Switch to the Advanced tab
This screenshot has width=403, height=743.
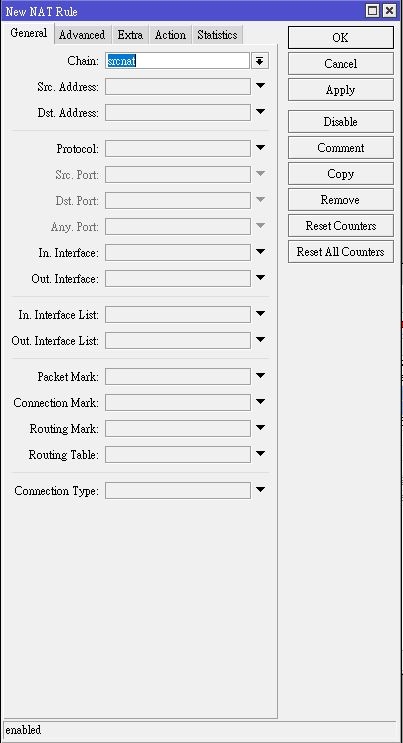tap(82, 35)
